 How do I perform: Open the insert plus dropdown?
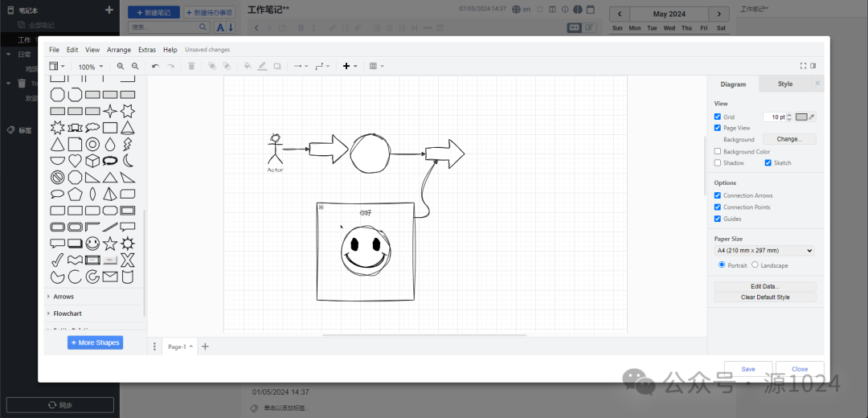pyautogui.click(x=350, y=66)
